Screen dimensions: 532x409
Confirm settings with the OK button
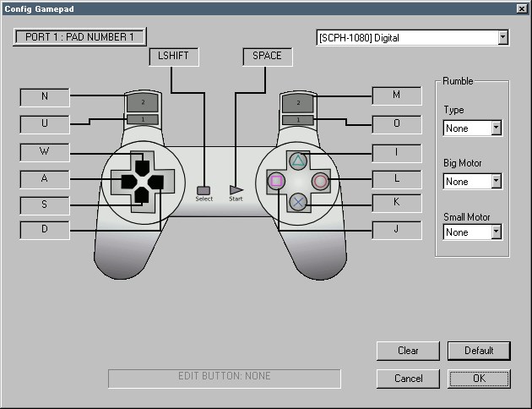click(479, 379)
